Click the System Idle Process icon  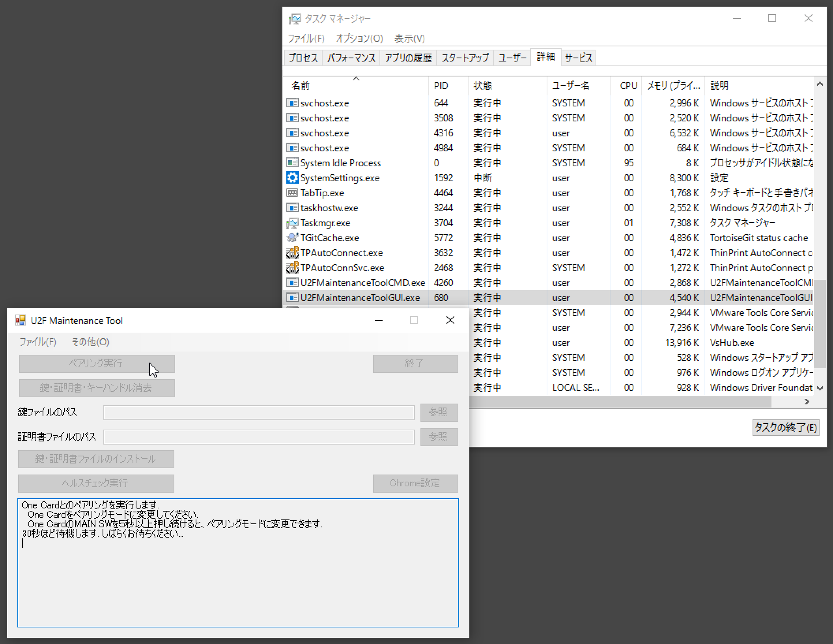292,162
